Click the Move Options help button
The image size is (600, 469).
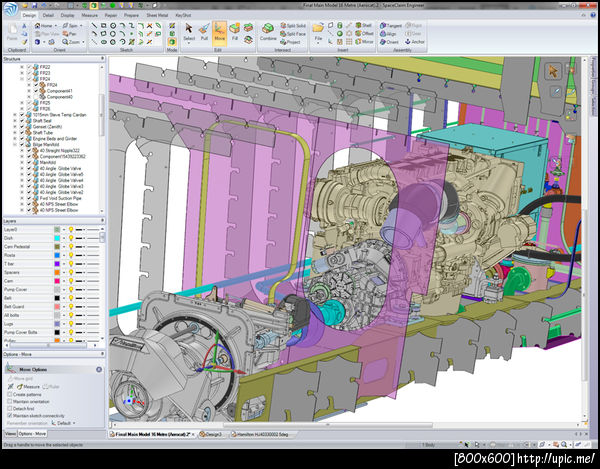[99, 370]
